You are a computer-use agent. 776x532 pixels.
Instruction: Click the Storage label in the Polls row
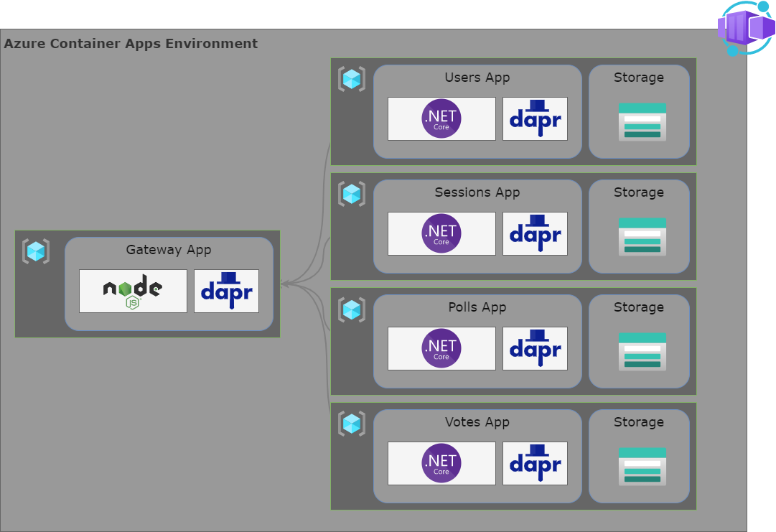point(639,307)
